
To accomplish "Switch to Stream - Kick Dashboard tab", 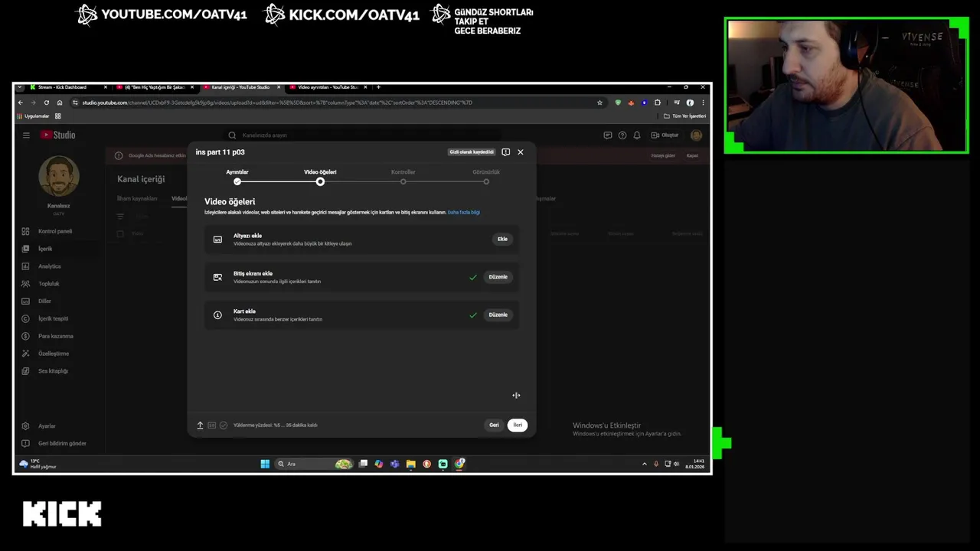I will point(67,87).
